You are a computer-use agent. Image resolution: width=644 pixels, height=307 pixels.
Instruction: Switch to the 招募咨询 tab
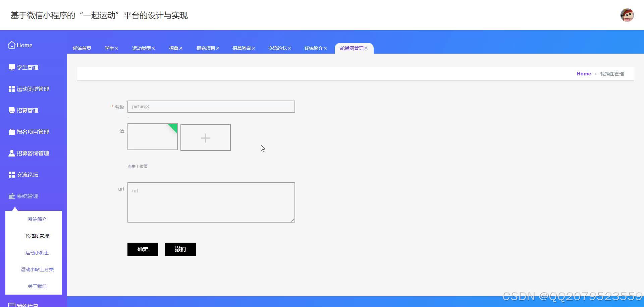coord(241,48)
